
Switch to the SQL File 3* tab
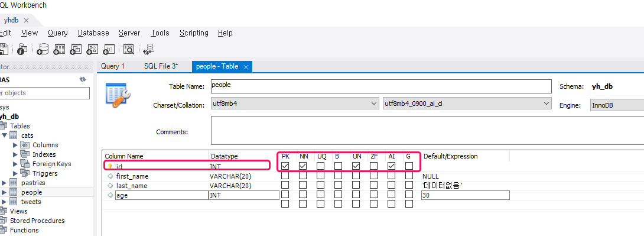tap(161, 66)
